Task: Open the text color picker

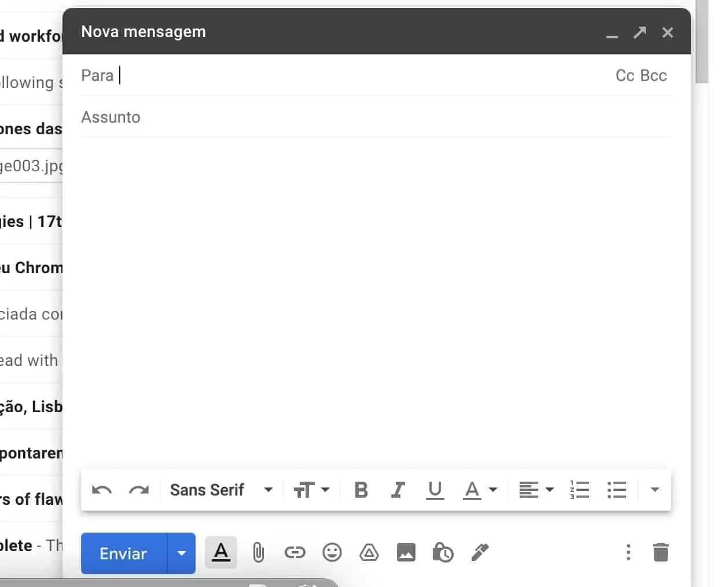Action: (480, 490)
